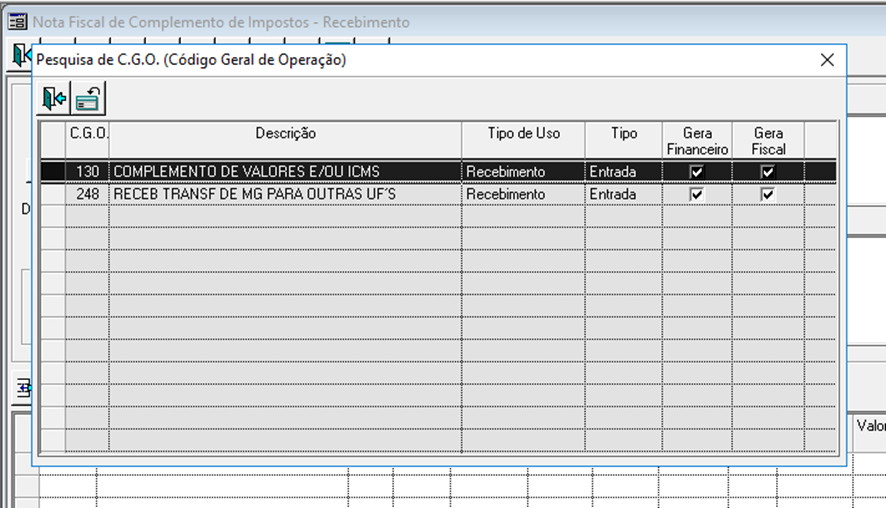Click the exit door icon in search dialog

[54, 99]
